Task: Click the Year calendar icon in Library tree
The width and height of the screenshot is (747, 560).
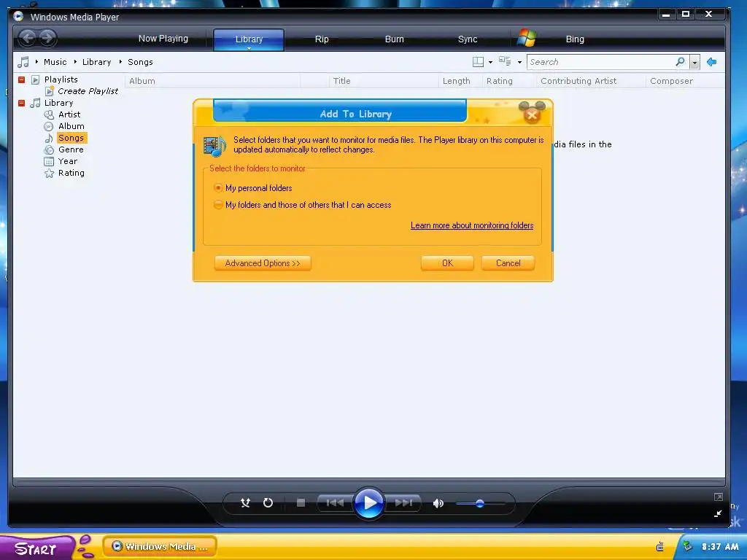Action: pos(49,161)
